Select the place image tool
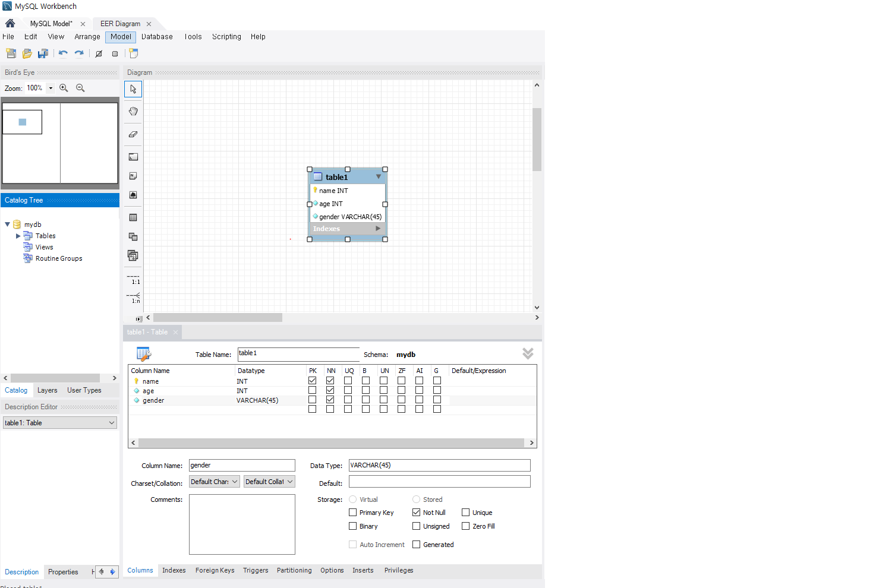 (x=133, y=195)
